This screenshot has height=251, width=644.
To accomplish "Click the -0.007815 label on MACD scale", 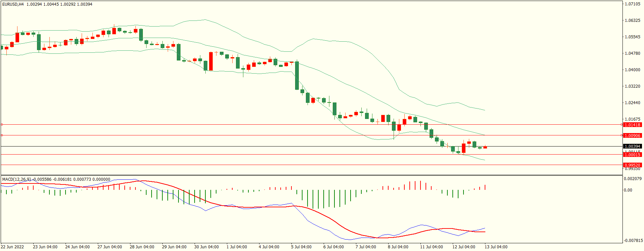I will click(x=633, y=241).
